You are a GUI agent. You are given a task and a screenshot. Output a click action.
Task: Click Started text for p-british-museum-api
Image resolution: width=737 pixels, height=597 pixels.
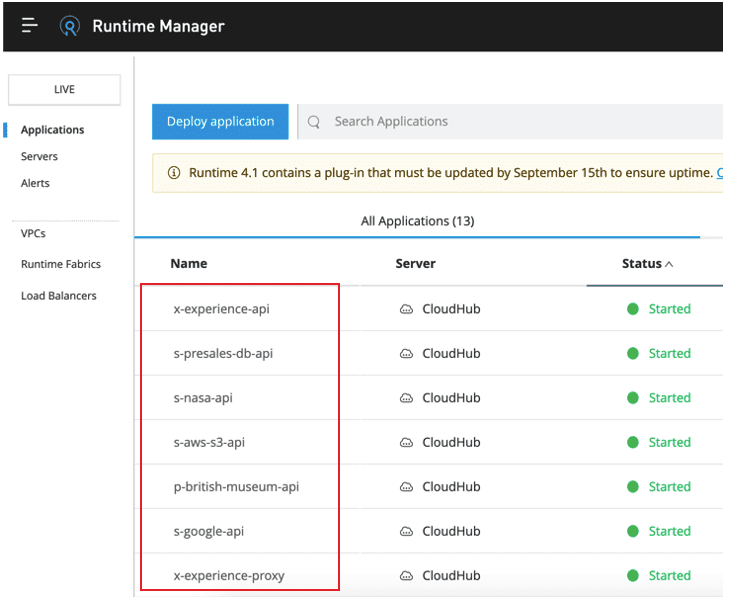click(x=670, y=487)
